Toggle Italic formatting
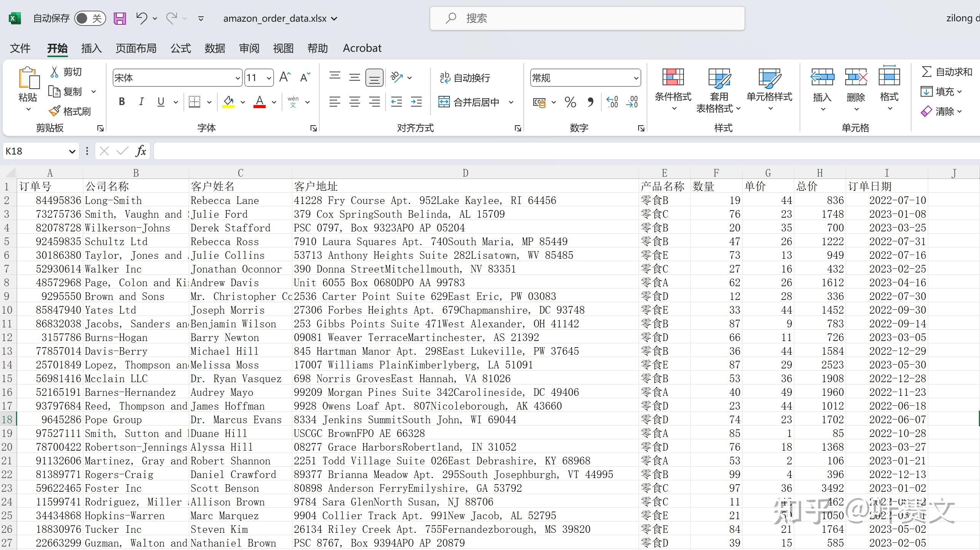 141,102
